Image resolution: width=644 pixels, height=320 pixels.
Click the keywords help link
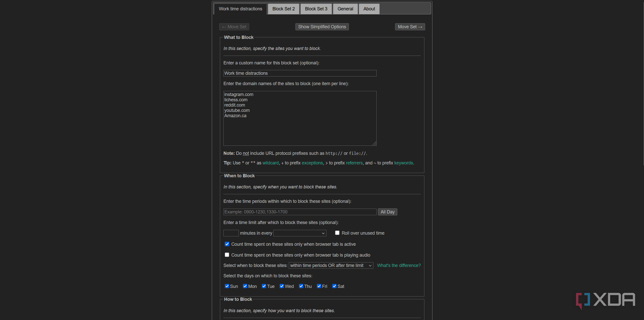tap(403, 163)
